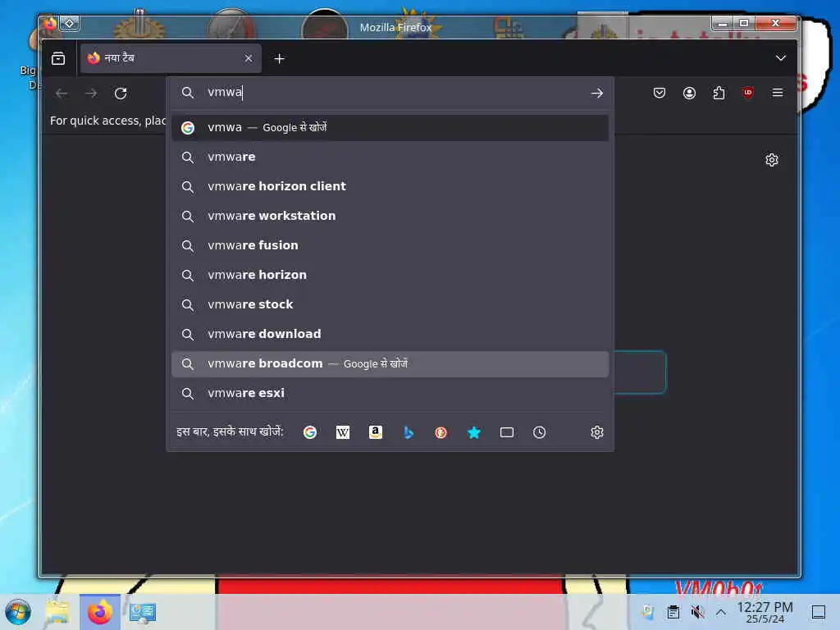Select 'vmware broadcom' suggestion

(390, 363)
